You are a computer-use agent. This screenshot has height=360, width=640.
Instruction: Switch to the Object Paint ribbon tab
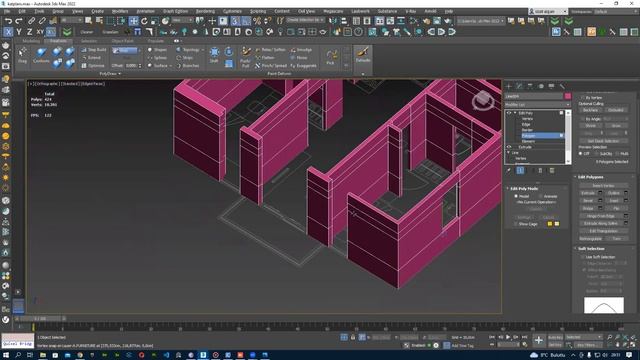click(x=122, y=41)
